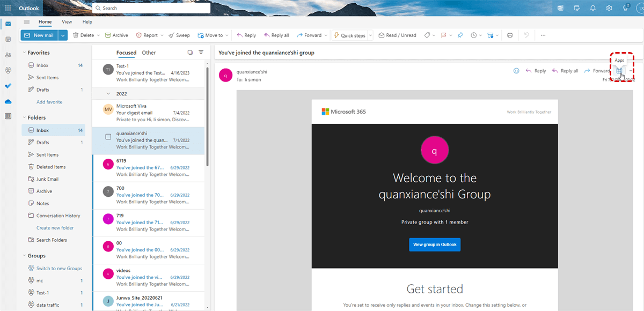Click the Undo icon in toolbar

tap(526, 35)
